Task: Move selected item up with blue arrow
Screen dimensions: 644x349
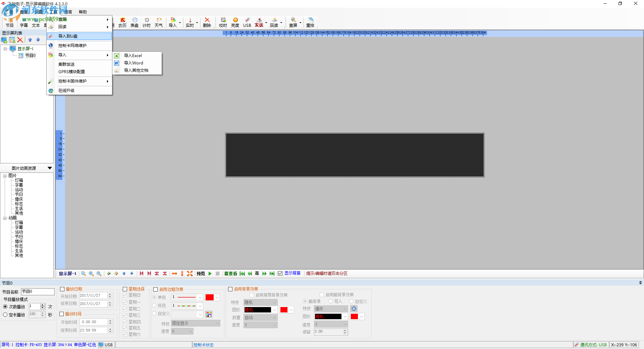Action: pos(30,40)
